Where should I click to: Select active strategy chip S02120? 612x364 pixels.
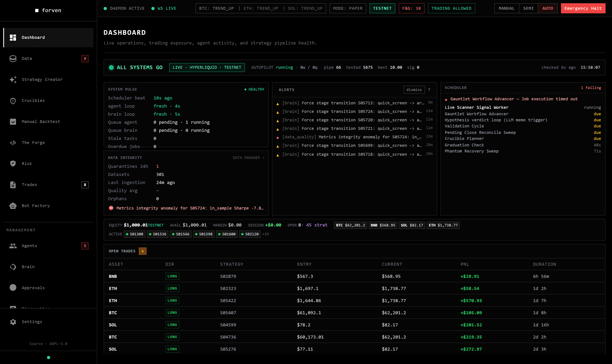click(250, 234)
